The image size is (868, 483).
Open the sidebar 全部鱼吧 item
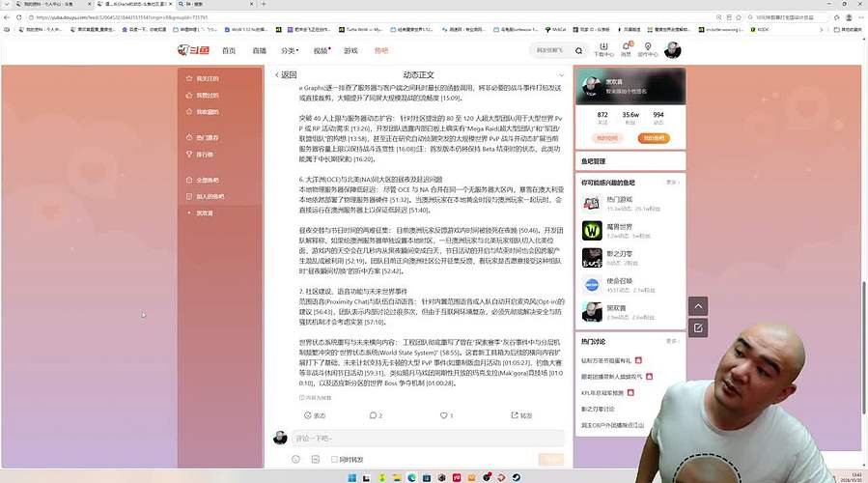coord(203,180)
